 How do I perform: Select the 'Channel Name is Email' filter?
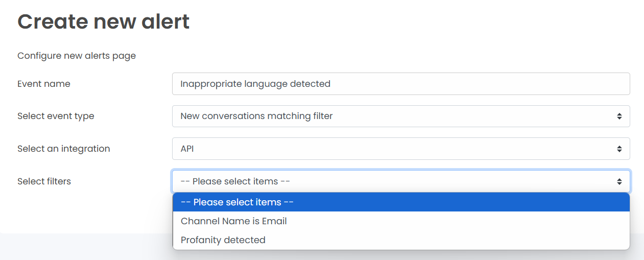click(x=401, y=221)
